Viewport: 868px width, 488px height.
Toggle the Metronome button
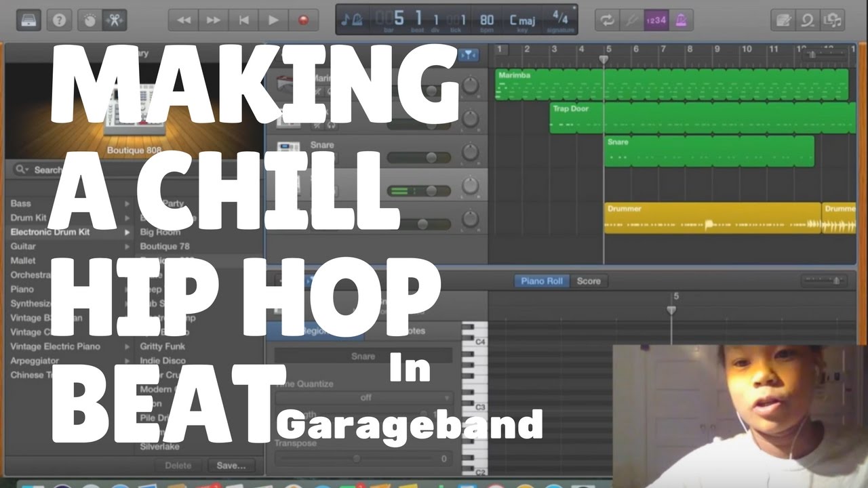coord(680,20)
